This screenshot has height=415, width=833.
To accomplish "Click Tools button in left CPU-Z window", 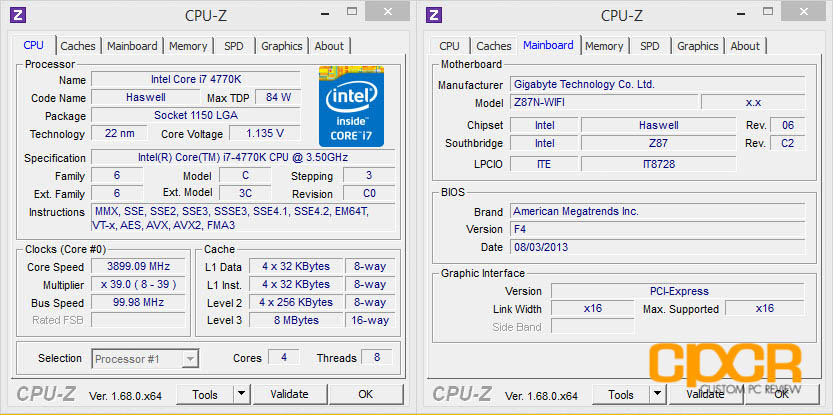I will click(x=206, y=394).
